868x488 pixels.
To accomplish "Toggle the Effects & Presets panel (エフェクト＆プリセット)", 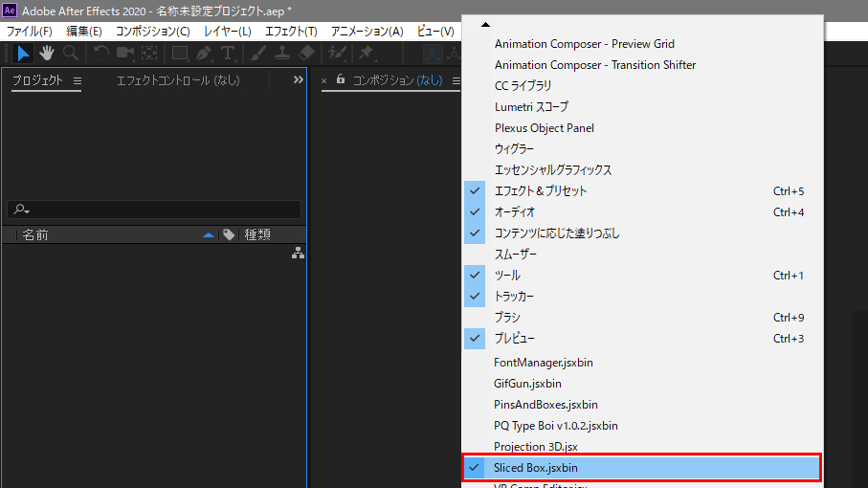I will pos(642,190).
